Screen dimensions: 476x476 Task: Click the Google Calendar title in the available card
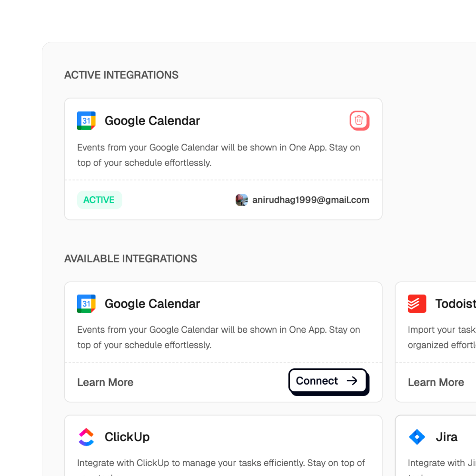tap(152, 304)
